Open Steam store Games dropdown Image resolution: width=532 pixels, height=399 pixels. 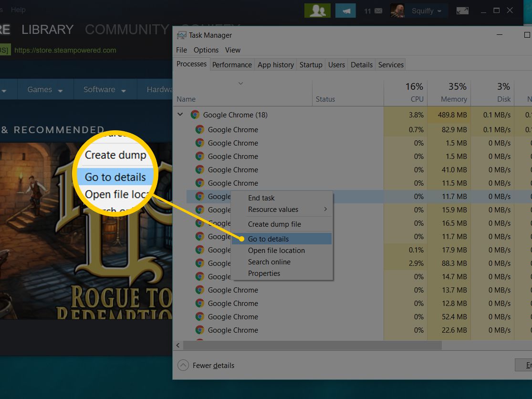click(45, 90)
